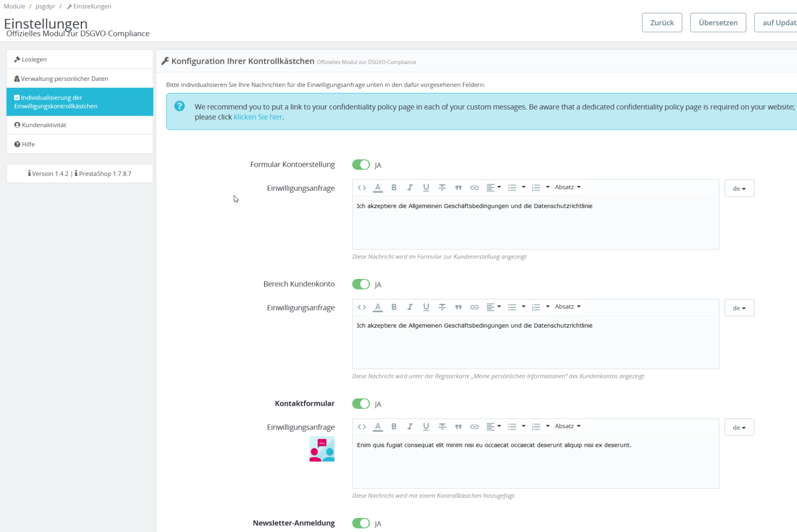Toggle the Kontaktformular switch

pyautogui.click(x=361, y=404)
